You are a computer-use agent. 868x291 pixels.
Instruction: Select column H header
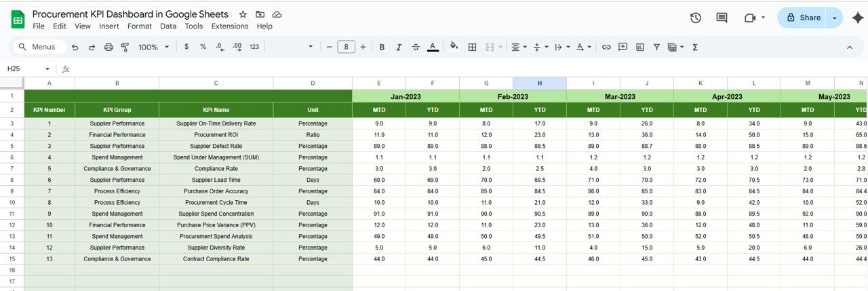pos(540,83)
